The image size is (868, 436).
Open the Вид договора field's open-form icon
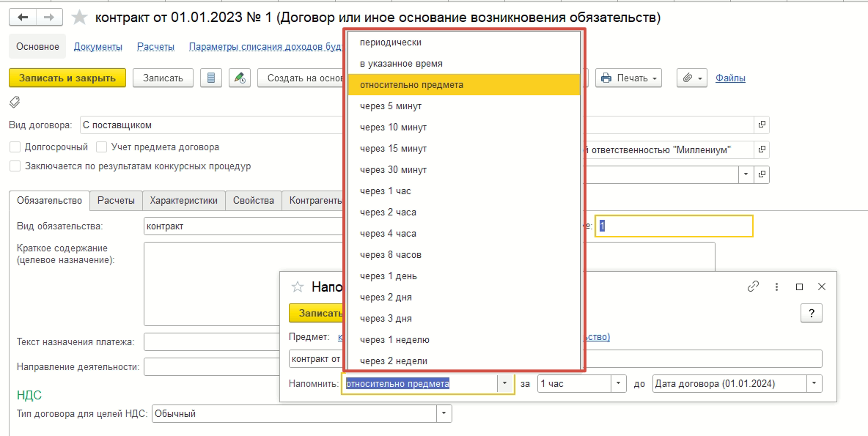click(762, 125)
